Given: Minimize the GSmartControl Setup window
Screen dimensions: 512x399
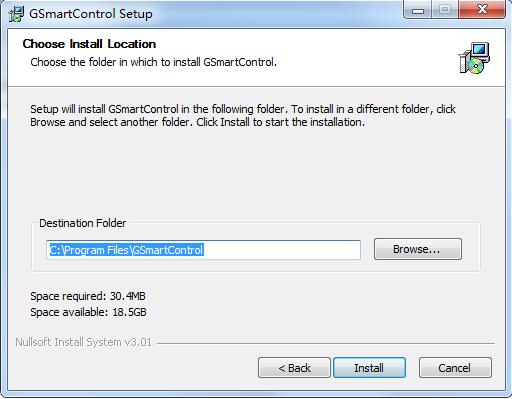Looking at the screenshot, I should [x=418, y=10].
